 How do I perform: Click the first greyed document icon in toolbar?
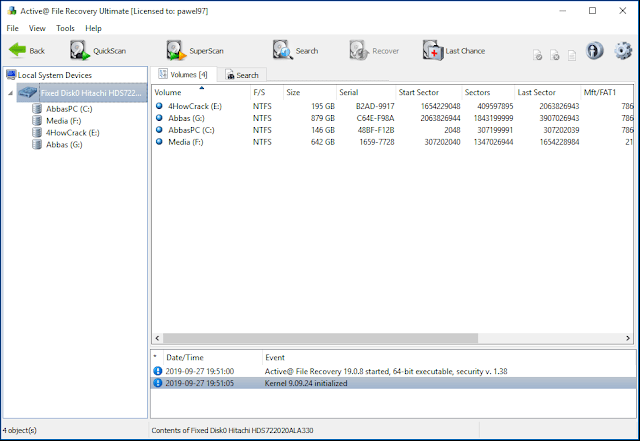click(x=538, y=55)
